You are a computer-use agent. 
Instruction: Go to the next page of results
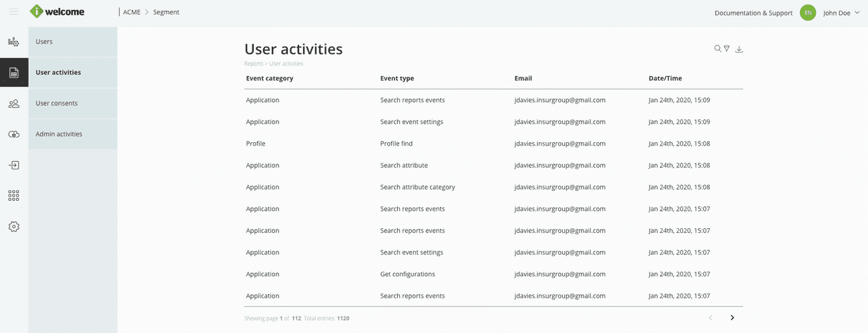732,318
